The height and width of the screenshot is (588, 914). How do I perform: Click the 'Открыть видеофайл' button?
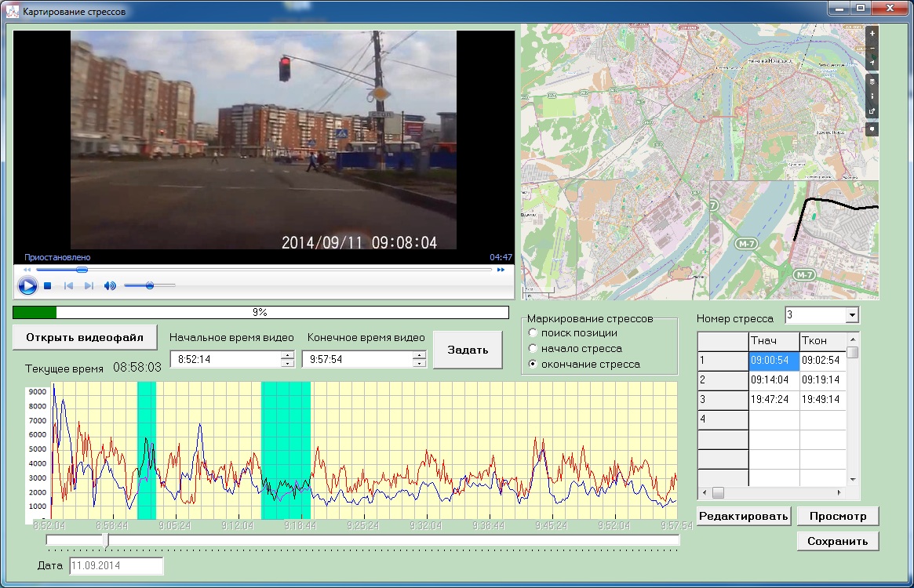(x=85, y=338)
